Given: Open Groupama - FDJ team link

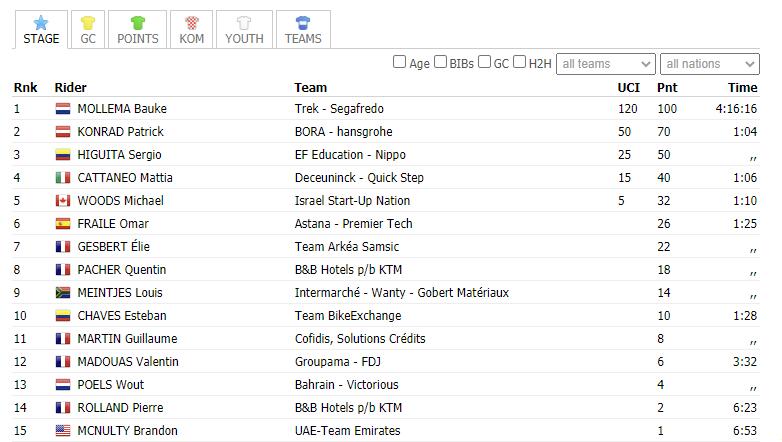Looking at the screenshot, I should (338, 362).
